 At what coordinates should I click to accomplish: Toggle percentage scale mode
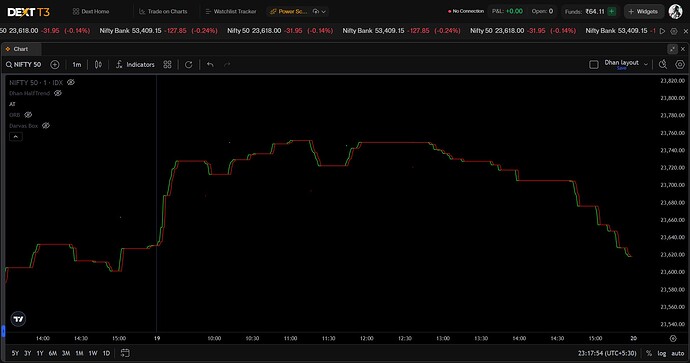tap(649, 353)
